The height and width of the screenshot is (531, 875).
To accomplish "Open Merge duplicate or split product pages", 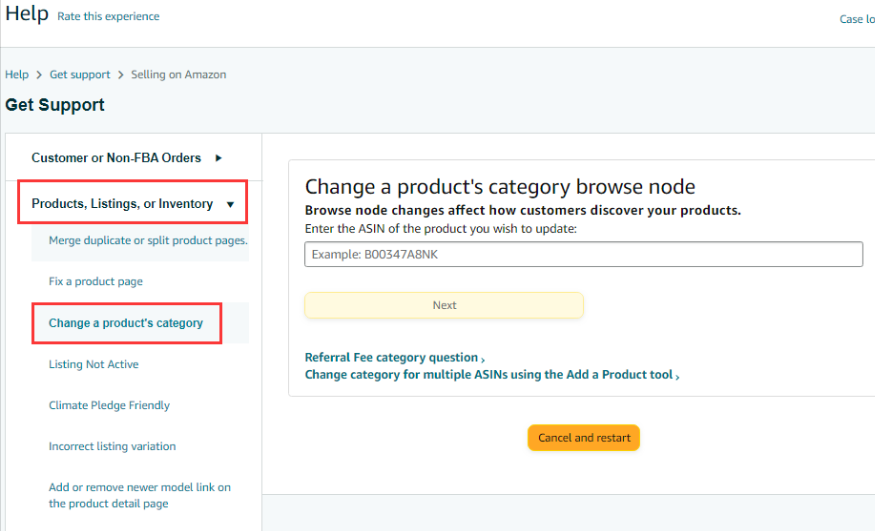I will (148, 240).
